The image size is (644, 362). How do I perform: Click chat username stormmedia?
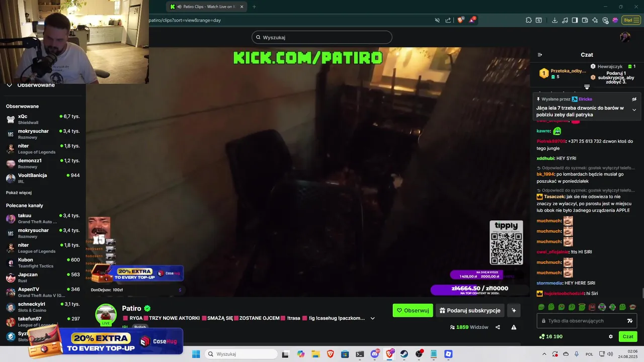click(549, 283)
